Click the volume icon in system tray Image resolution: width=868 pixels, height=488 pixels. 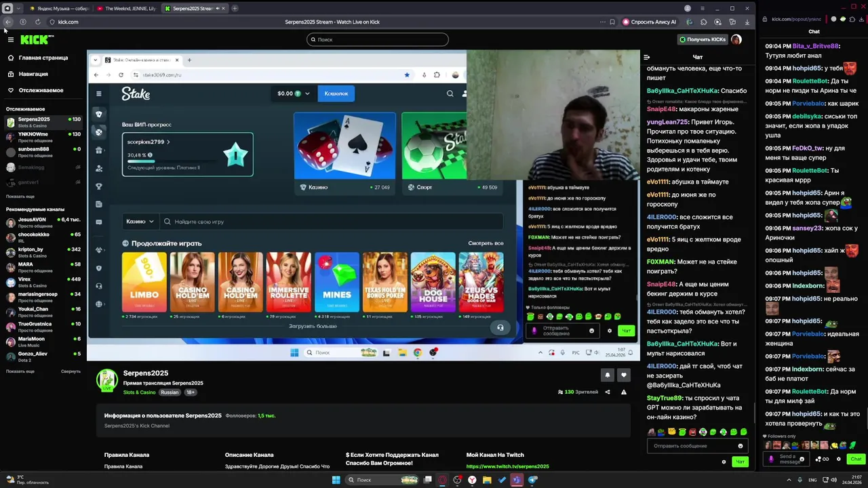[833, 480]
